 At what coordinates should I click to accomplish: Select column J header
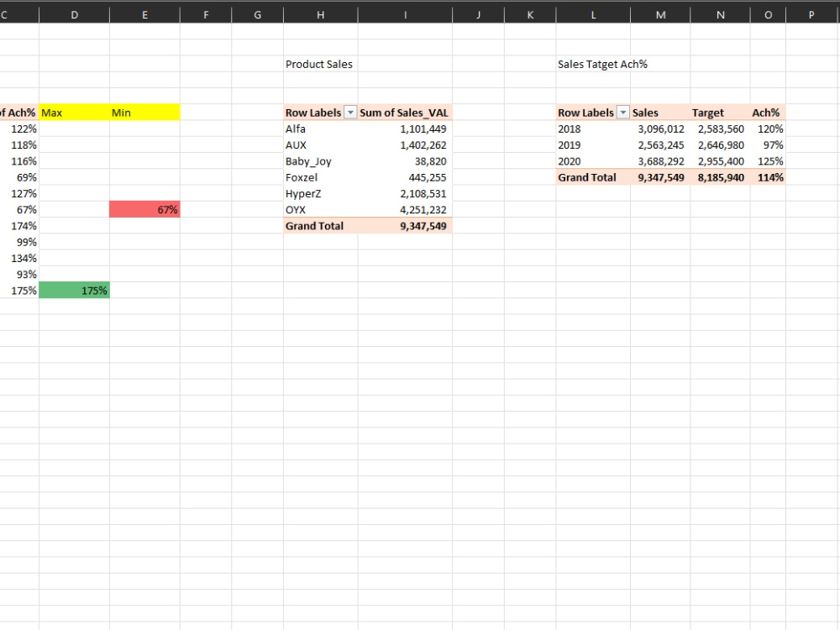point(479,15)
